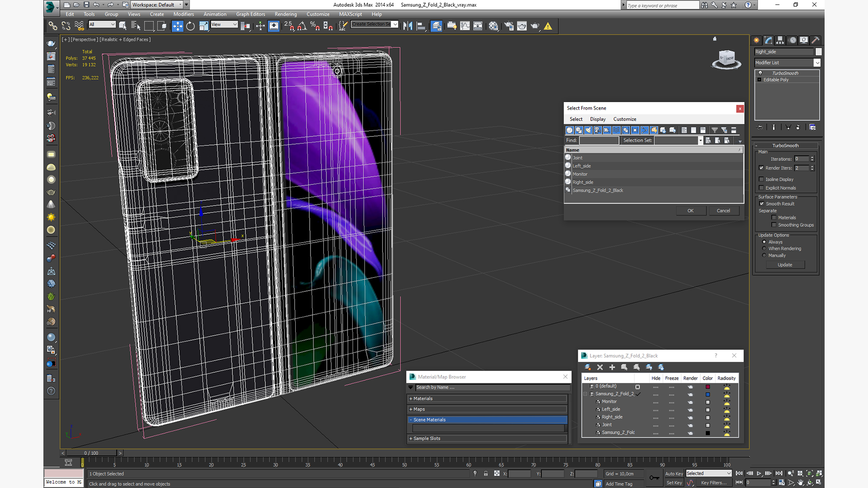Screen dimensions: 868x488
Task: Click OK in Select From Scene
Action: click(691, 211)
